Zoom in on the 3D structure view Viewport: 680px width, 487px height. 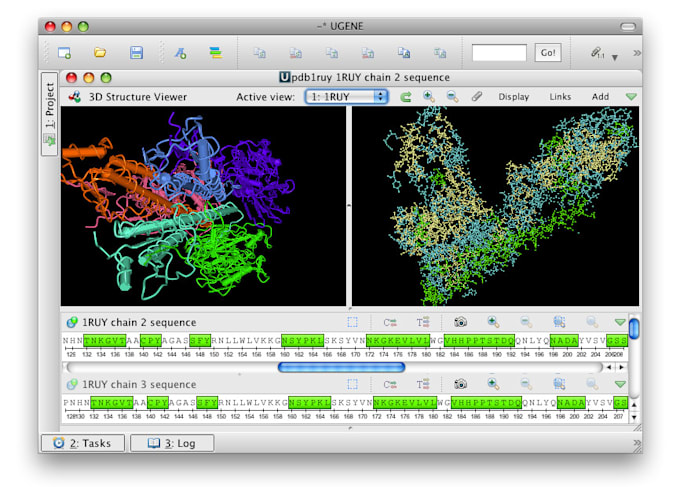coord(429,97)
